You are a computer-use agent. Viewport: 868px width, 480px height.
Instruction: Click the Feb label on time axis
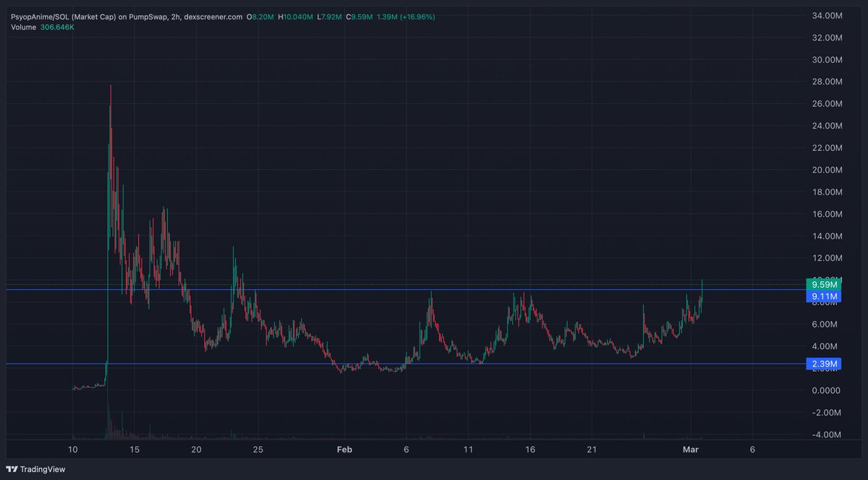344,449
